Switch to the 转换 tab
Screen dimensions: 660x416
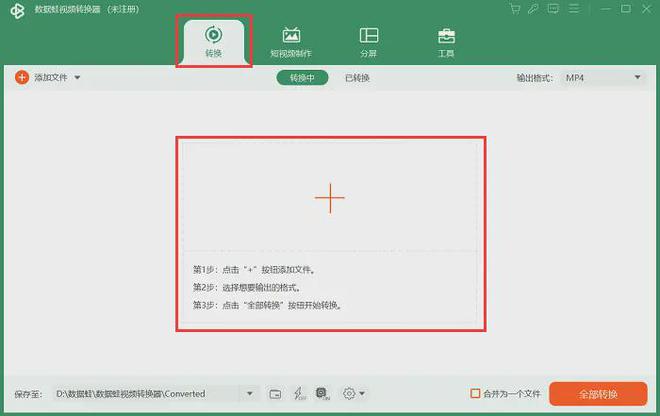(x=214, y=42)
